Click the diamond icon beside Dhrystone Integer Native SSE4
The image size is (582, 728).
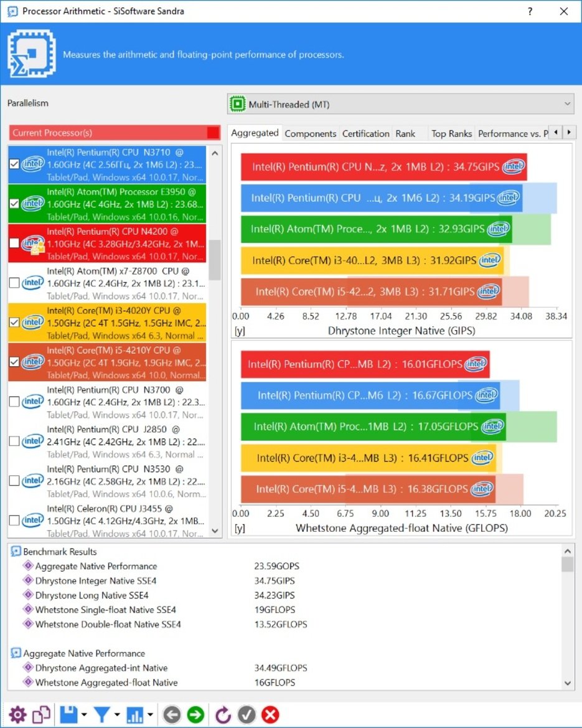28,580
